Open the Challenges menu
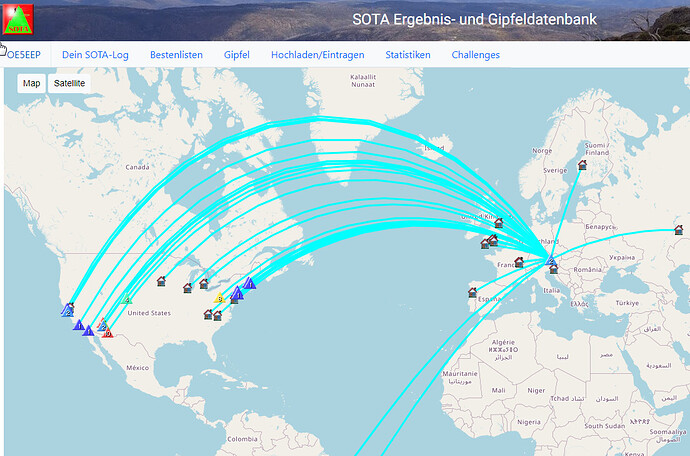The height and width of the screenshot is (456, 690). [476, 55]
